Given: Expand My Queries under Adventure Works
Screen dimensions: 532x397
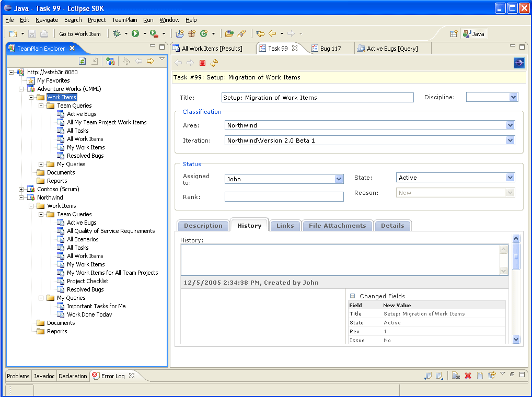Looking at the screenshot, I should pos(41,164).
